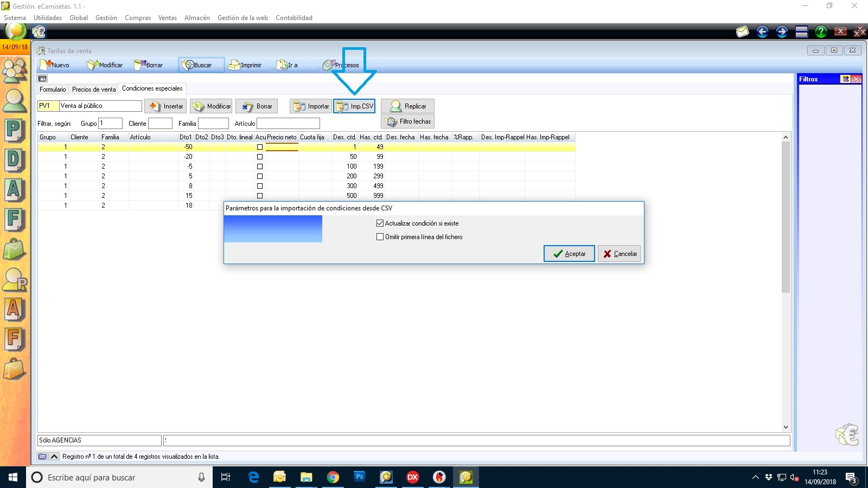This screenshot has width=868, height=488.
Task: Click Nuevo toolbar button
Action: click(x=56, y=65)
